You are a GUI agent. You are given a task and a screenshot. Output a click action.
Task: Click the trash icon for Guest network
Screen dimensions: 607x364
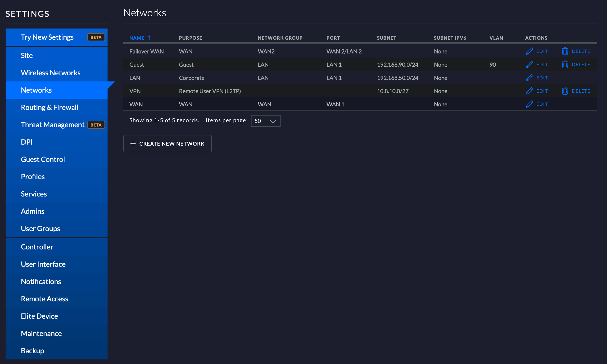(565, 65)
